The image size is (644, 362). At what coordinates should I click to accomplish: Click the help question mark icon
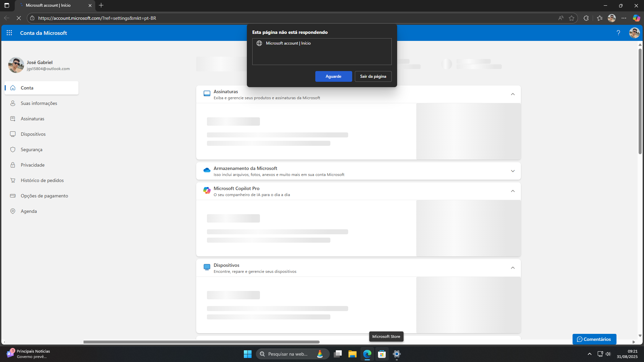coord(618,33)
